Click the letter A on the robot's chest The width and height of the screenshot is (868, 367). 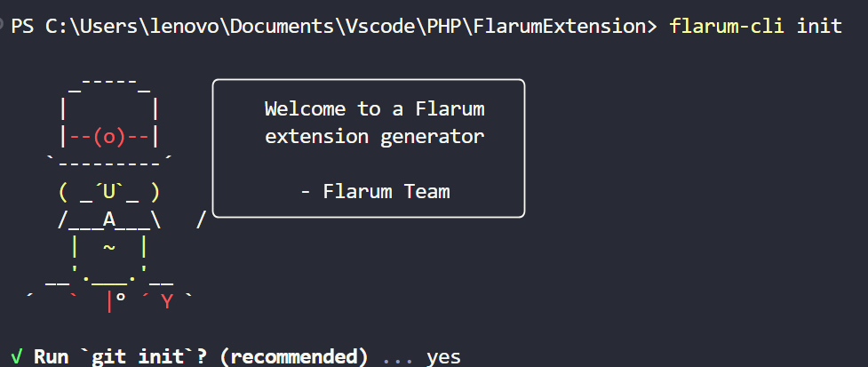click(108, 219)
